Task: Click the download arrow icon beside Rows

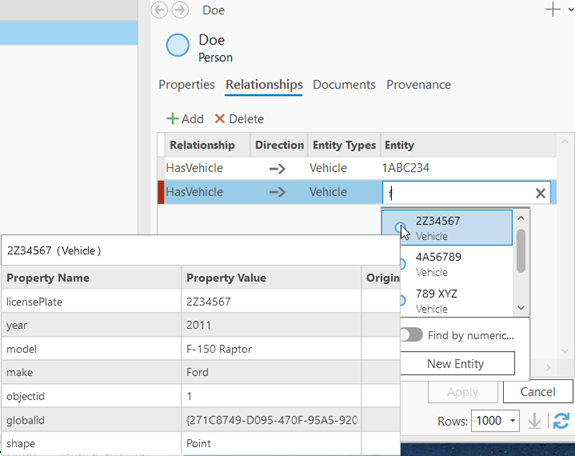Action: 534,421
